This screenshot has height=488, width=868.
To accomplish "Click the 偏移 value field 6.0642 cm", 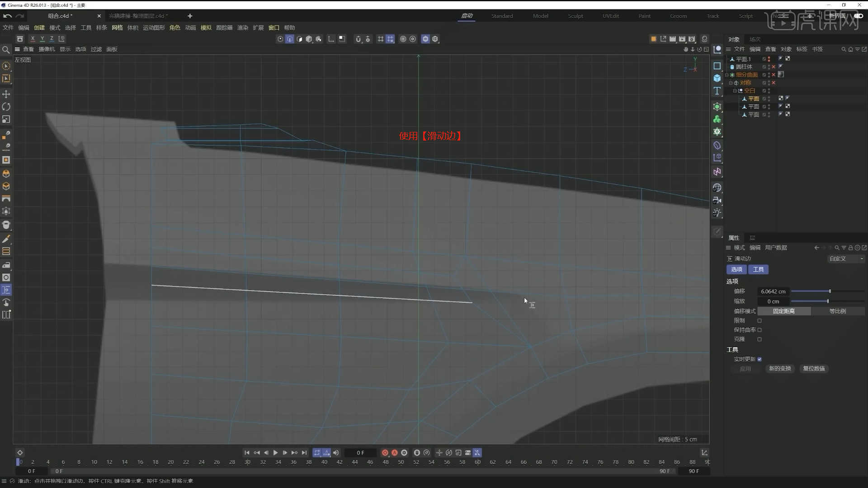I will [773, 291].
